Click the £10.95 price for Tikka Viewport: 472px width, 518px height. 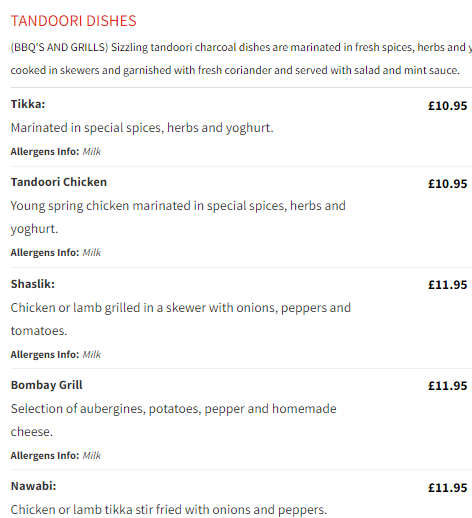pyautogui.click(x=448, y=106)
